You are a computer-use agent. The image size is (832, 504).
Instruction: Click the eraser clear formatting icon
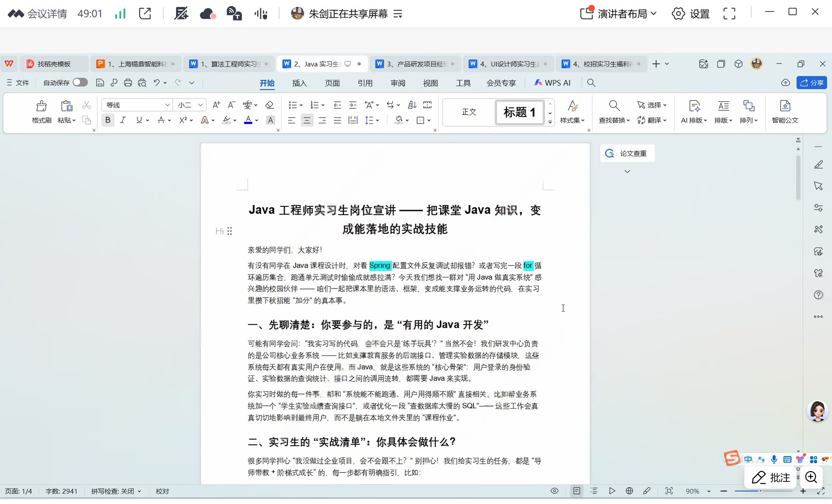point(269,105)
